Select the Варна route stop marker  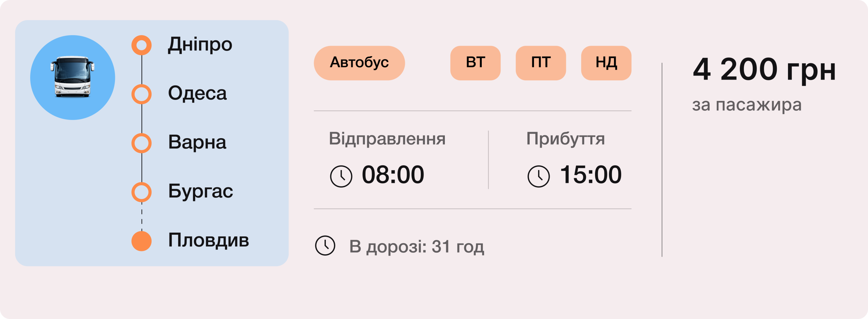point(141,143)
